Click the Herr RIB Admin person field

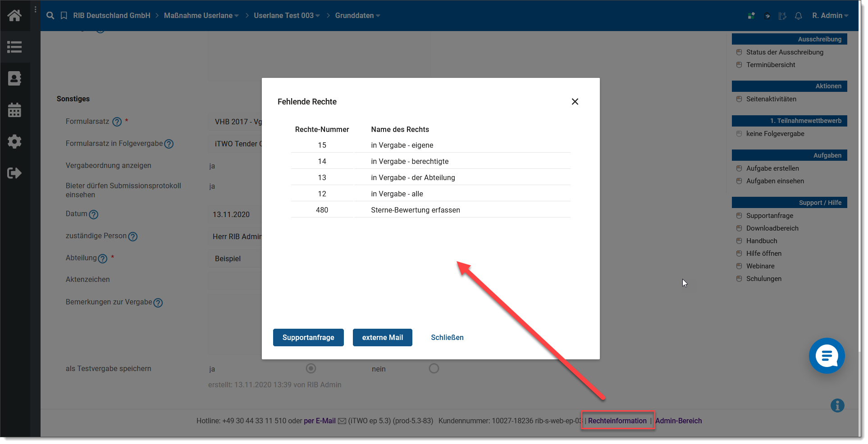click(x=235, y=236)
